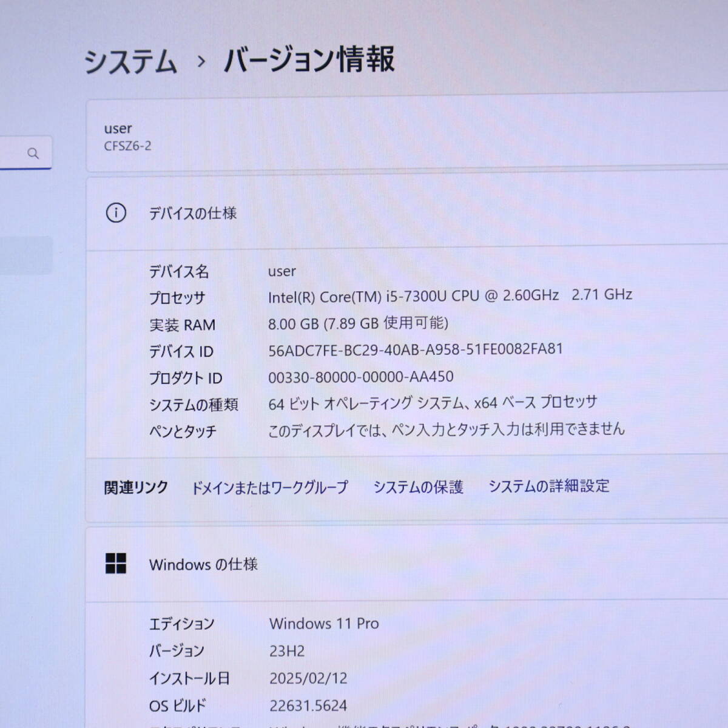Image resolution: width=728 pixels, height=728 pixels.
Task: Select the OS build 22631.5624 value
Action: (x=308, y=706)
